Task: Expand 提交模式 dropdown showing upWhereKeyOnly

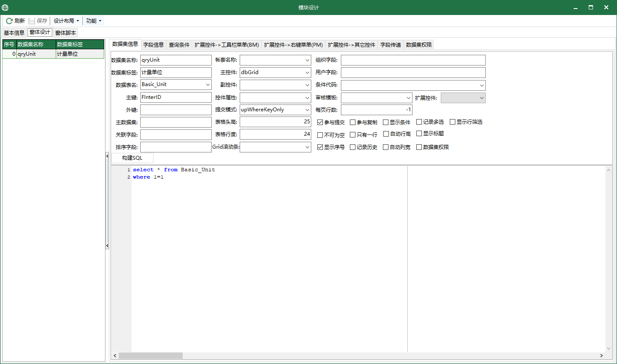Action: 307,110
